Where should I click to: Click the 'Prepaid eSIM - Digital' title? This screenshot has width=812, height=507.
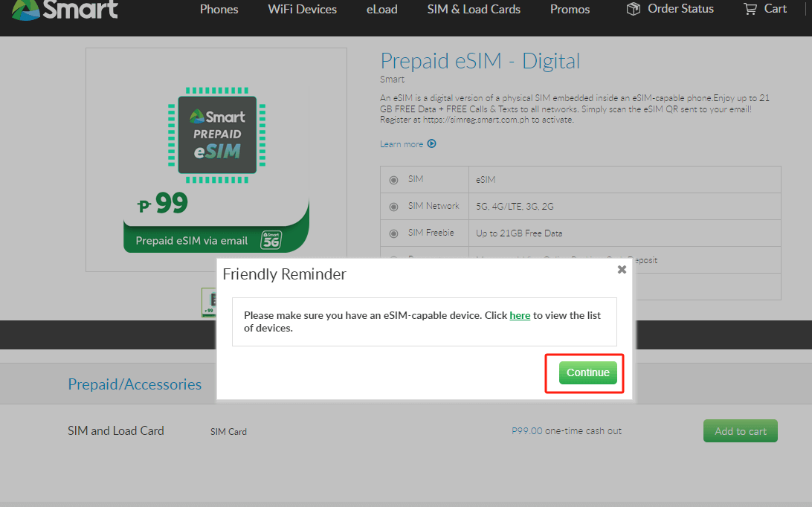480,61
